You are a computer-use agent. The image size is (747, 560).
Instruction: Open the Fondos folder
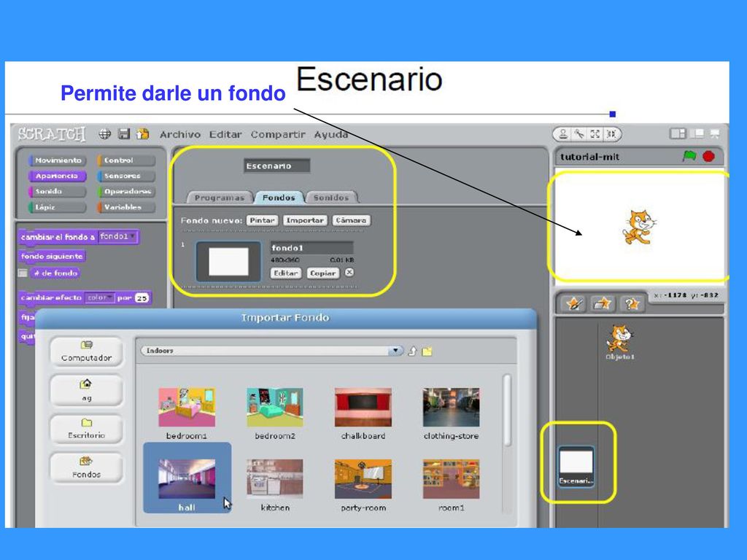tap(86, 467)
